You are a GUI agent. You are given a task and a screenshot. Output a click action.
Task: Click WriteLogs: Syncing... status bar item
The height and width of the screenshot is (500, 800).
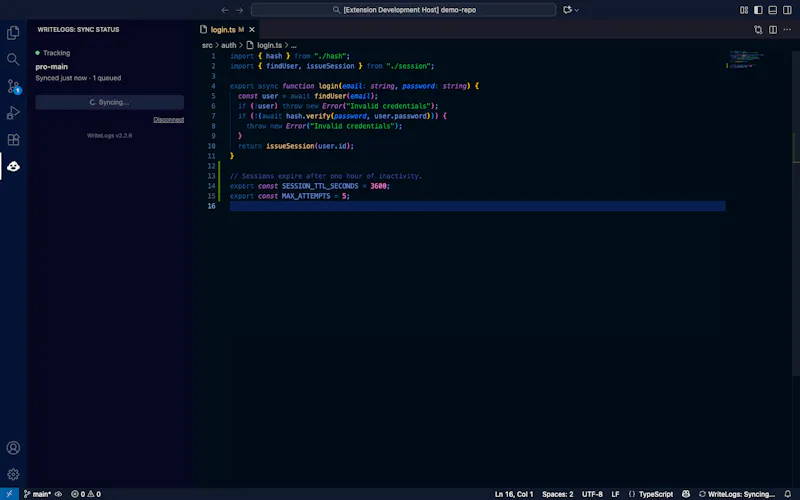[x=737, y=494]
